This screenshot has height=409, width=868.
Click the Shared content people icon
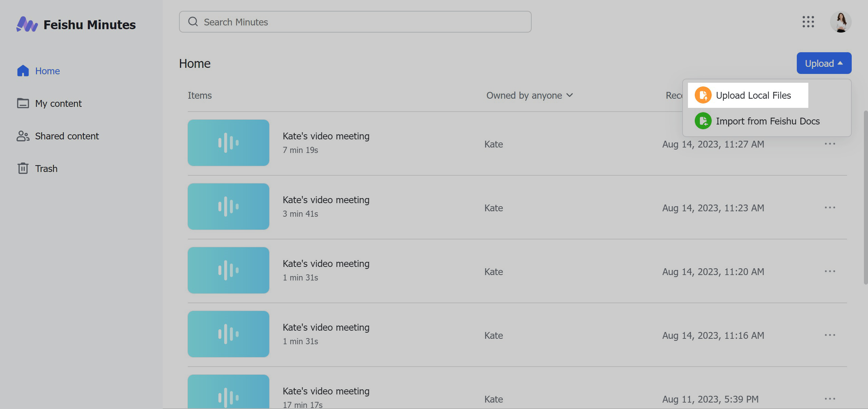tap(23, 136)
